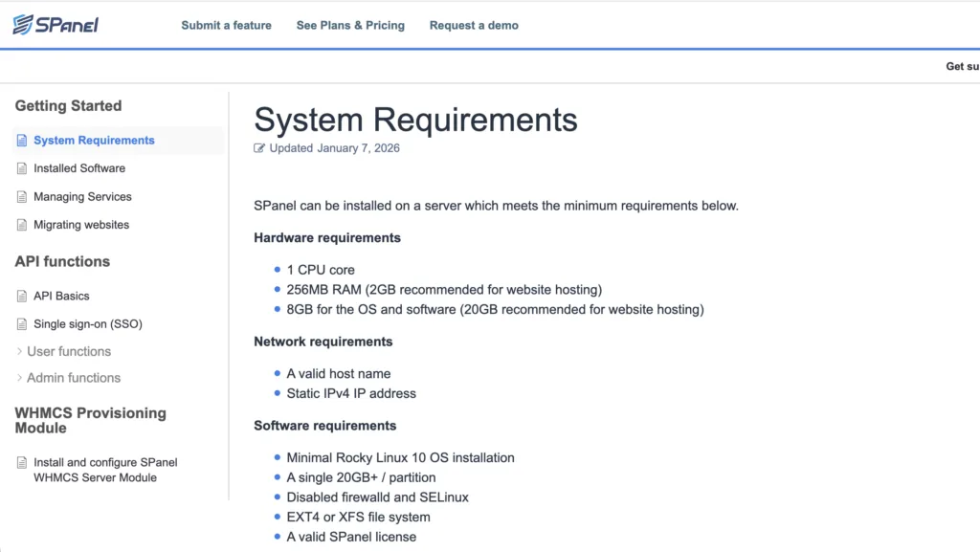Open System Requirements sidebar page
The width and height of the screenshot is (980, 552).
pyautogui.click(x=94, y=141)
